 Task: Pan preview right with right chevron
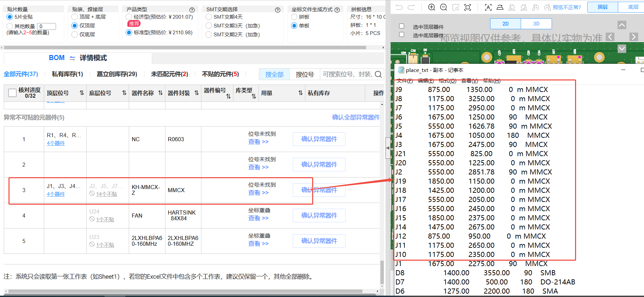pos(633,37)
